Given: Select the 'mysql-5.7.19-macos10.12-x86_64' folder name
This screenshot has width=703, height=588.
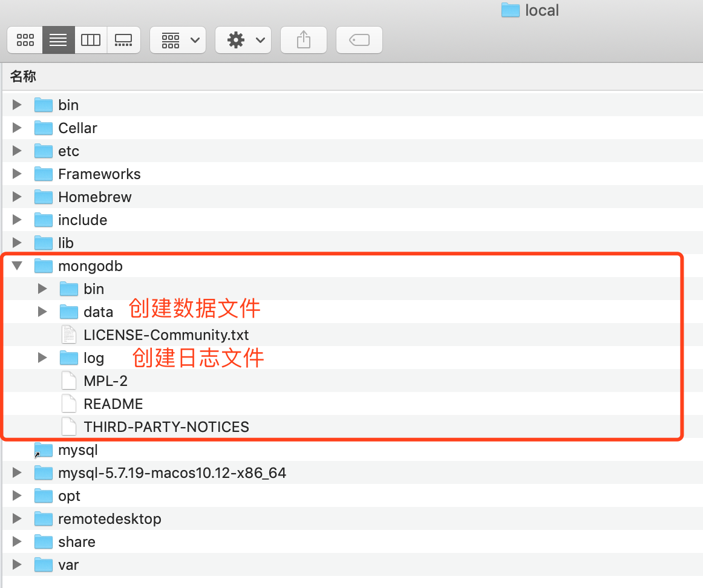Looking at the screenshot, I should click(172, 473).
